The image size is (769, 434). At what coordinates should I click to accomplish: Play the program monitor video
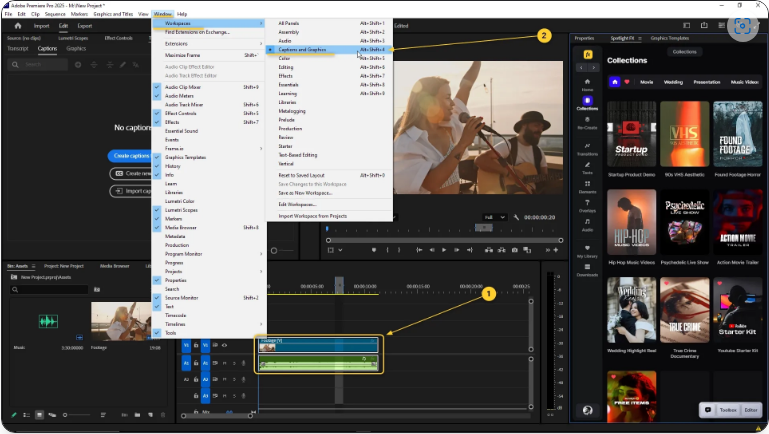(444, 250)
